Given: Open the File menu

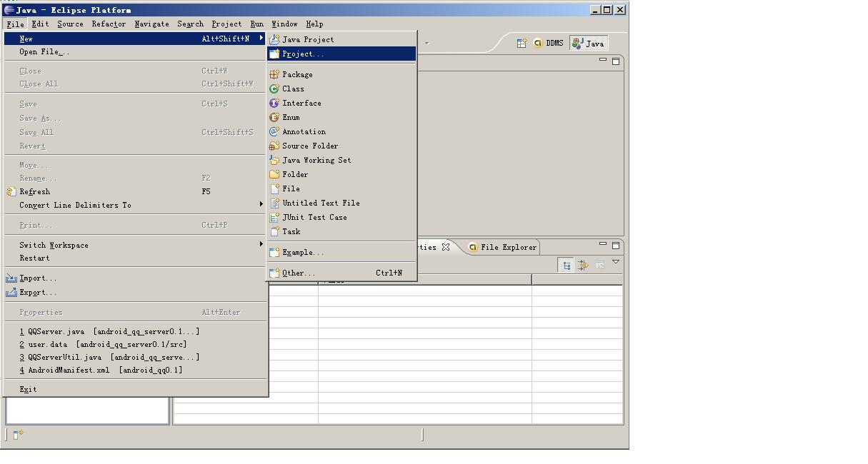Looking at the screenshot, I should [x=16, y=24].
